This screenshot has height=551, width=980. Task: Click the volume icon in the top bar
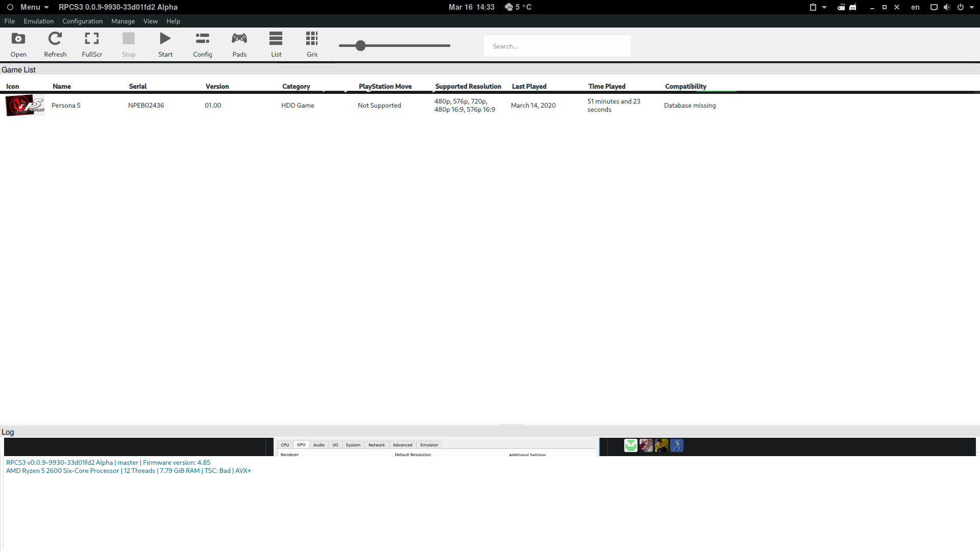tap(947, 7)
